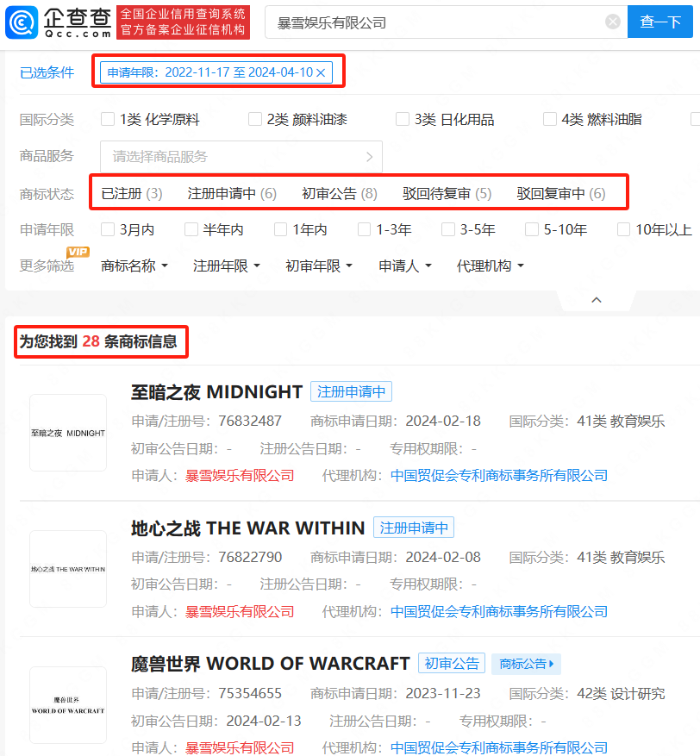The width and height of the screenshot is (700, 756).
Task: Remove the 申请年限 date filter tag
Action: pyautogui.click(x=321, y=72)
